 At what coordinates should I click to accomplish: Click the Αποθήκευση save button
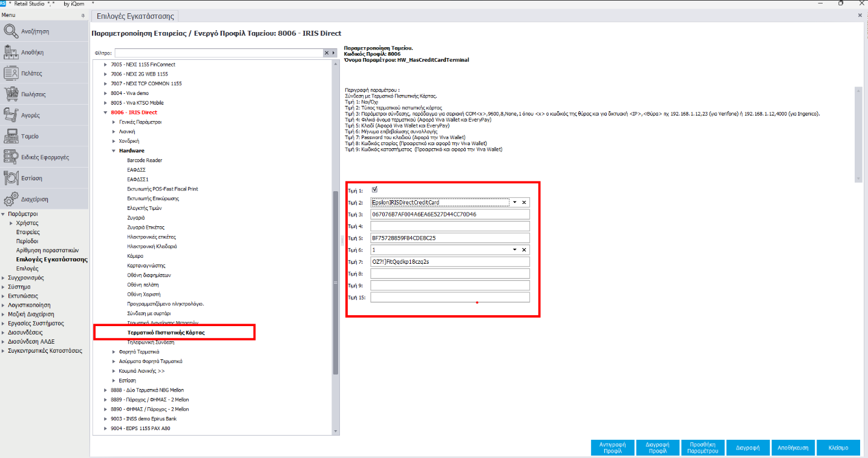pyautogui.click(x=792, y=448)
